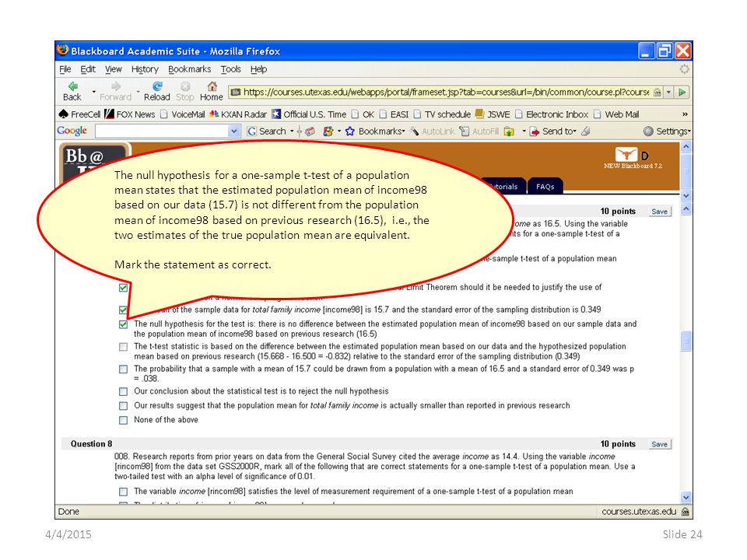Click the Google toolbar Search button

[x=266, y=131]
